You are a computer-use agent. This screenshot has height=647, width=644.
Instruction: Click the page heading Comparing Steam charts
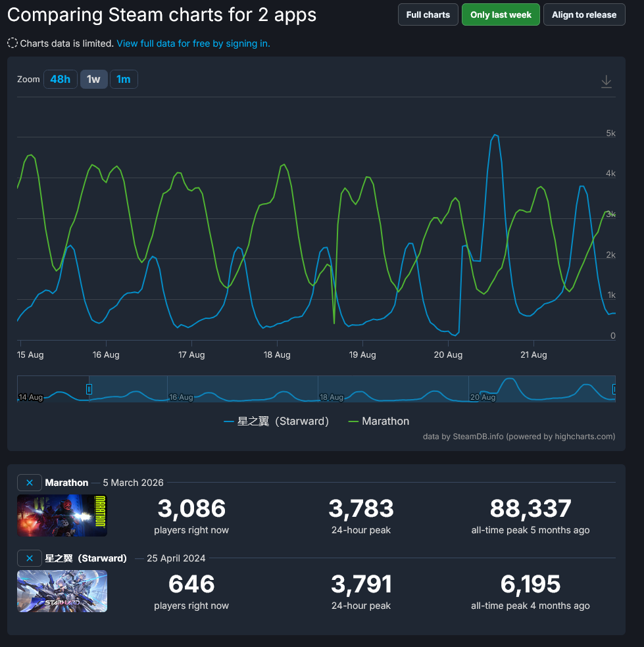tap(162, 15)
